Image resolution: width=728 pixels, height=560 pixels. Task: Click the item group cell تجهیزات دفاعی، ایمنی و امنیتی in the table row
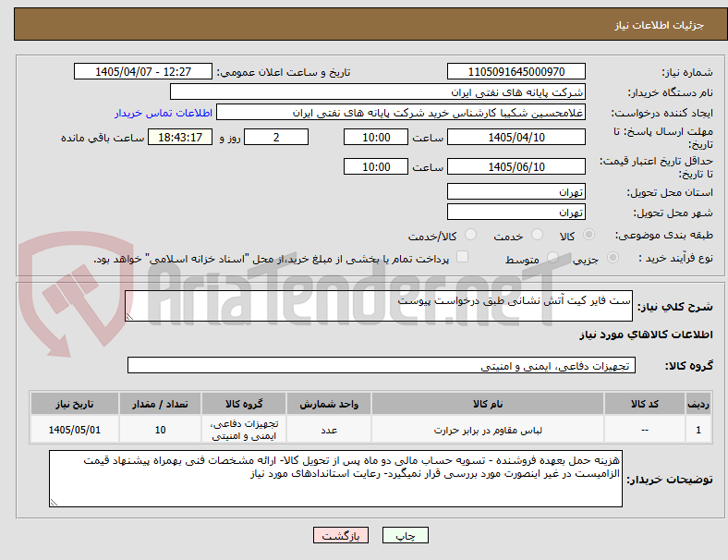click(x=244, y=430)
